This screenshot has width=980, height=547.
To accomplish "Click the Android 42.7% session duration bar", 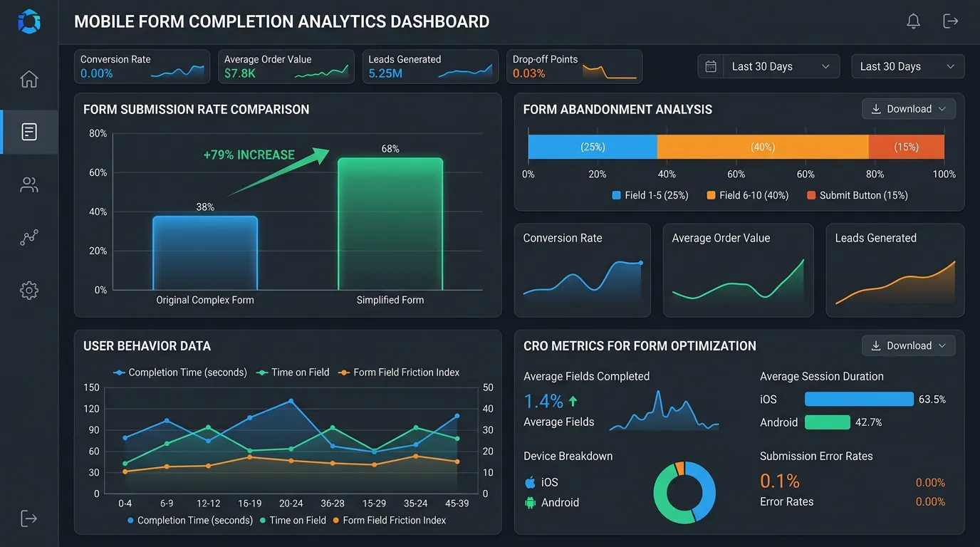I will point(828,422).
